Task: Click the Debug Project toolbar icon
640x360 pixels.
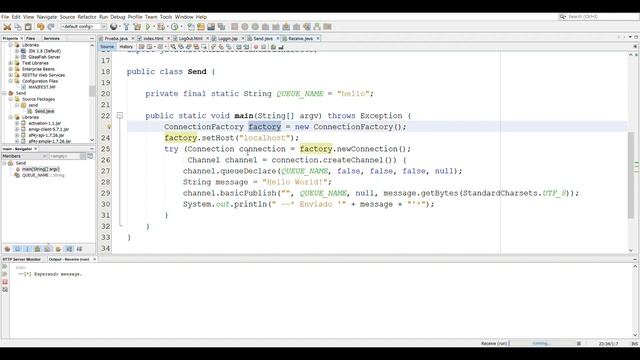Action: [x=161, y=27]
